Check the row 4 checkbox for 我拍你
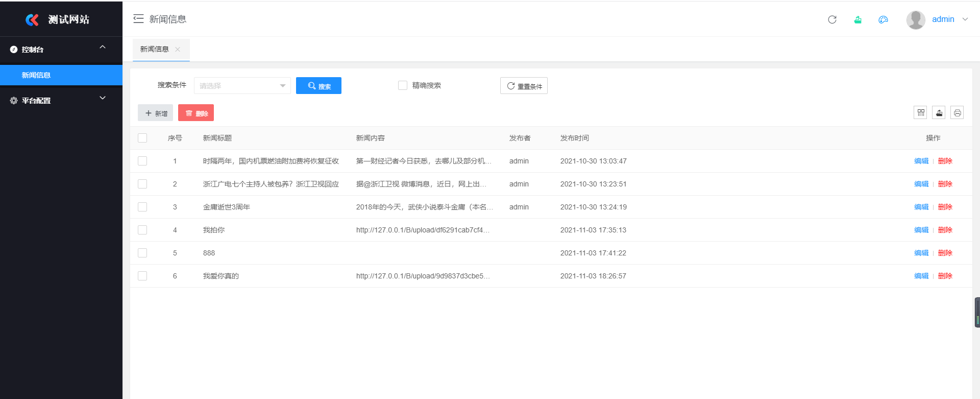Screen dimensions: 980x399 (x=142, y=230)
